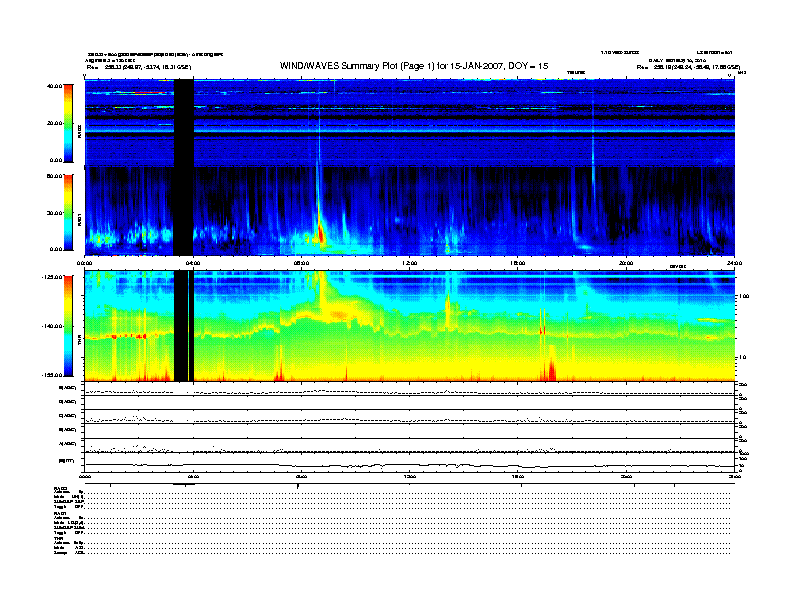This screenshot has width=792, height=612.
Task: Click the 12:00 tick under RAD1 spectrogram
Action: (410, 263)
